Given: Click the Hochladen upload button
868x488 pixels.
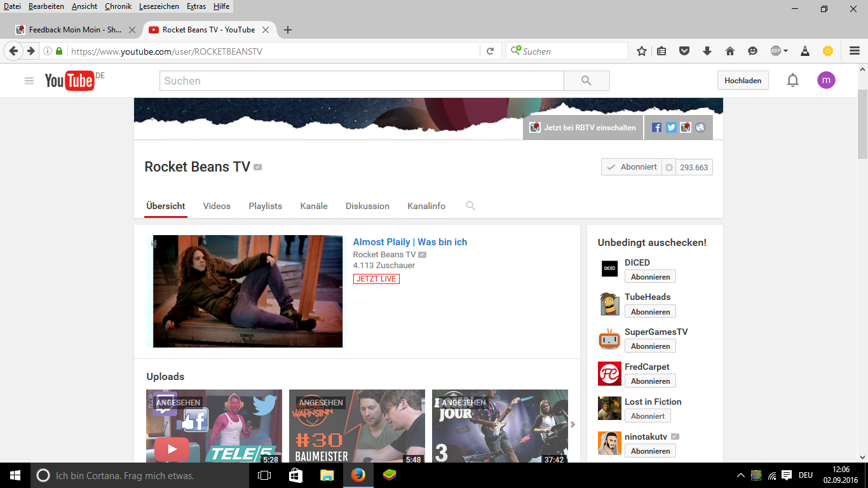Looking at the screenshot, I should click(743, 81).
